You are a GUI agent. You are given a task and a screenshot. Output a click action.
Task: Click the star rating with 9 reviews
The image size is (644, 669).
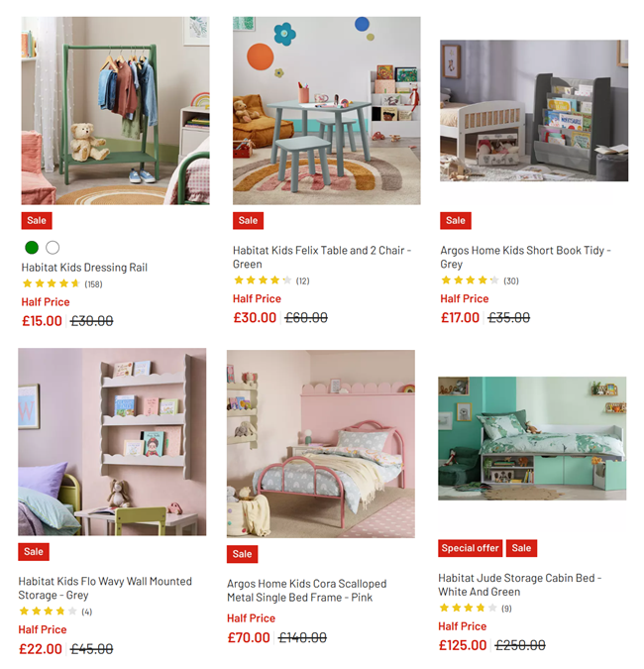coord(476,608)
